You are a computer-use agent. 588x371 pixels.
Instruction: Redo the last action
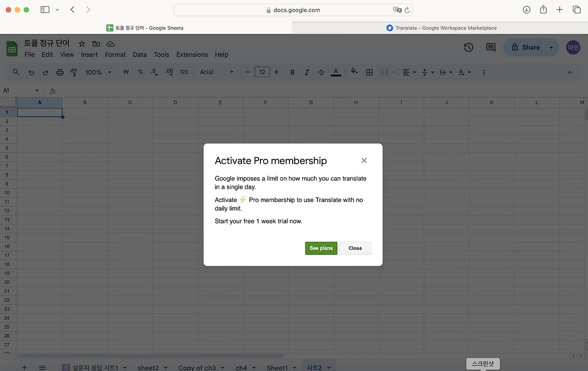(45, 72)
